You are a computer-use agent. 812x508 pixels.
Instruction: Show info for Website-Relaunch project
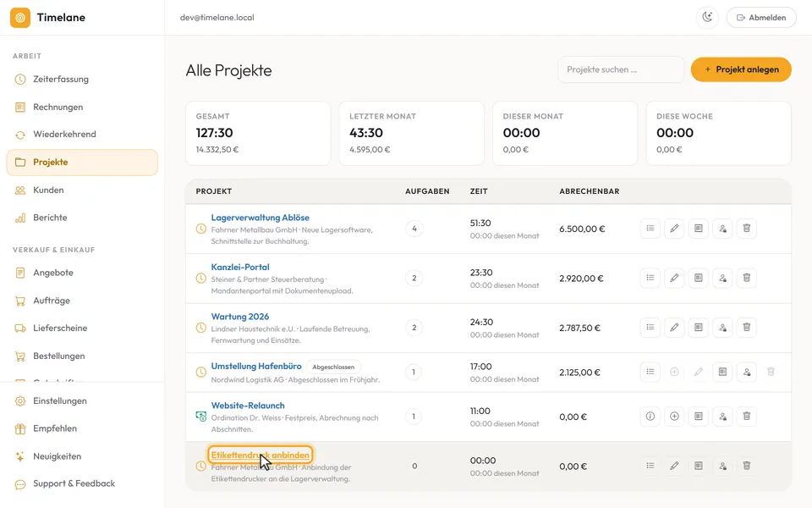pos(650,417)
